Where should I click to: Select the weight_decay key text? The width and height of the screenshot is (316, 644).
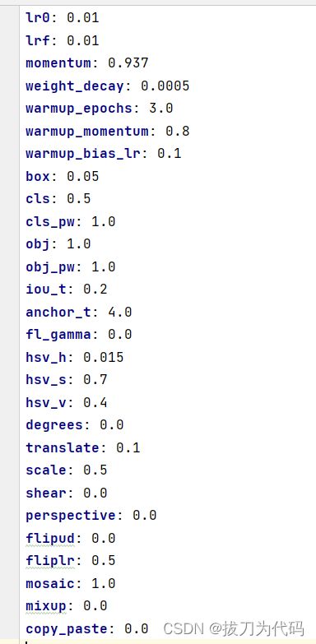75,86
